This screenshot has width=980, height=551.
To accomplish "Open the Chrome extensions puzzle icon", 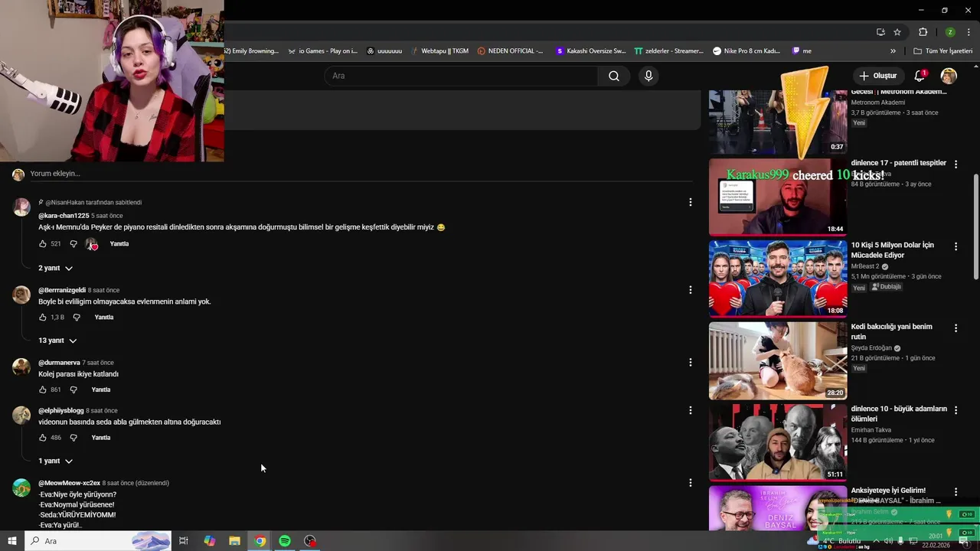I will click(x=923, y=32).
